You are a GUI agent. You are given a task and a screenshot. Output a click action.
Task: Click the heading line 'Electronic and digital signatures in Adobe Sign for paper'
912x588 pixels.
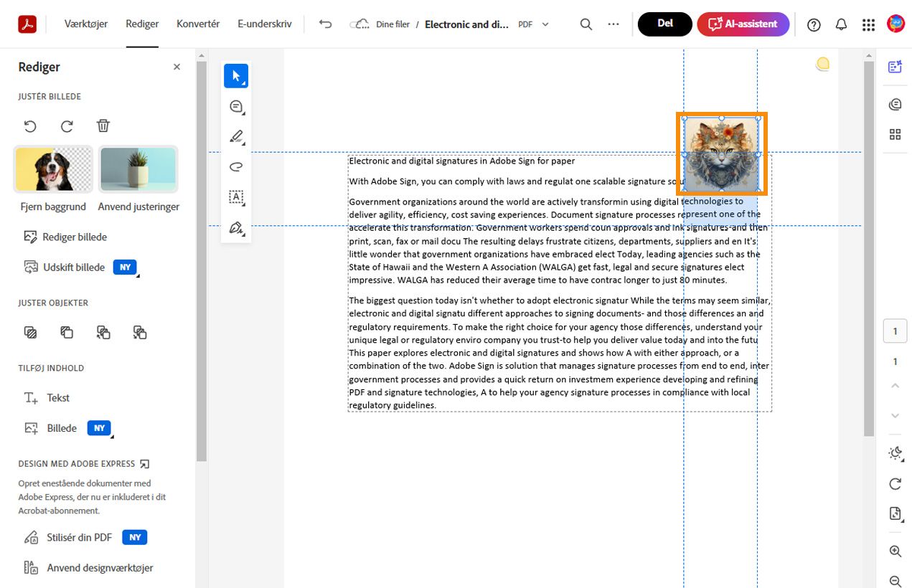click(462, 161)
